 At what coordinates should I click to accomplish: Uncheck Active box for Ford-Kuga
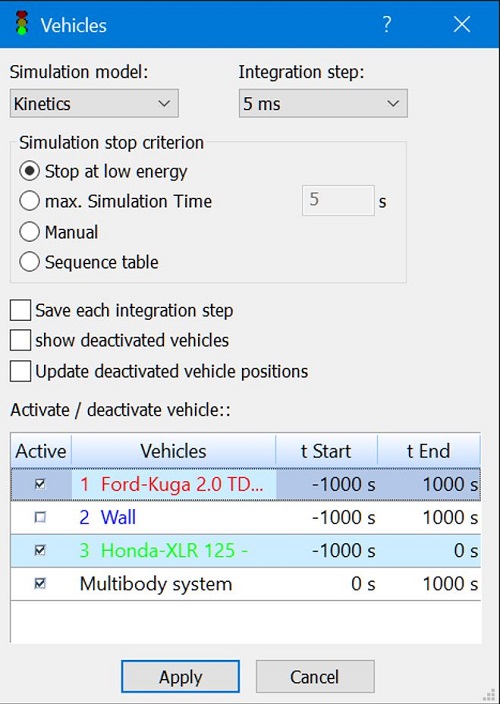pyautogui.click(x=40, y=484)
